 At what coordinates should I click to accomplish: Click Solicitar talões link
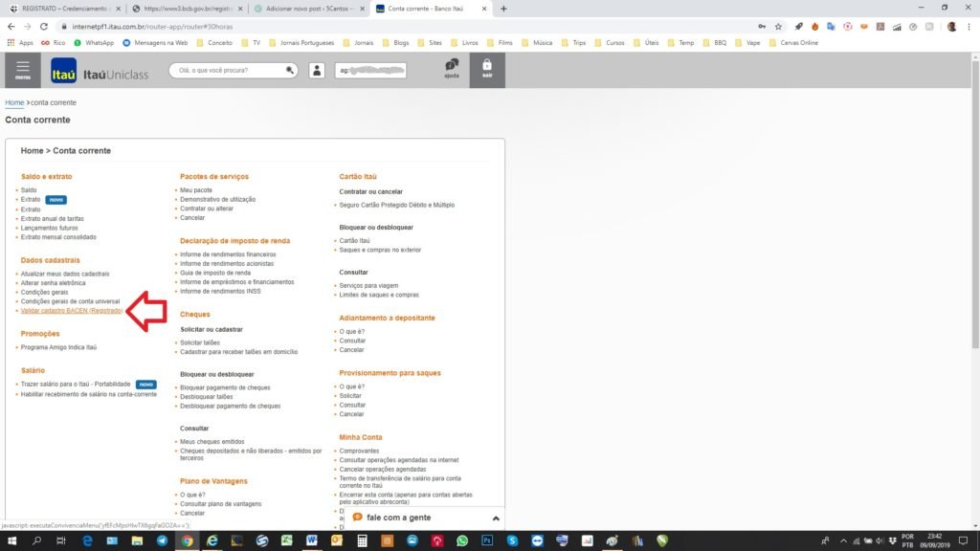click(200, 342)
